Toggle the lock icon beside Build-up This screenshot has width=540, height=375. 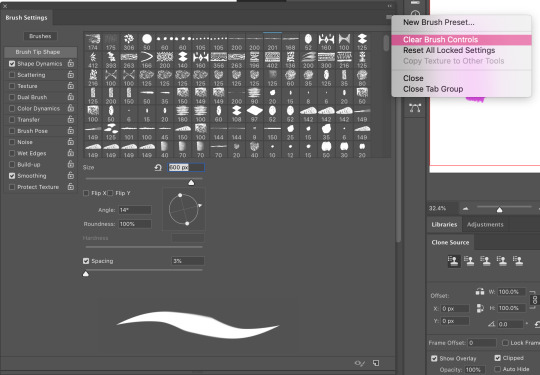(71, 164)
